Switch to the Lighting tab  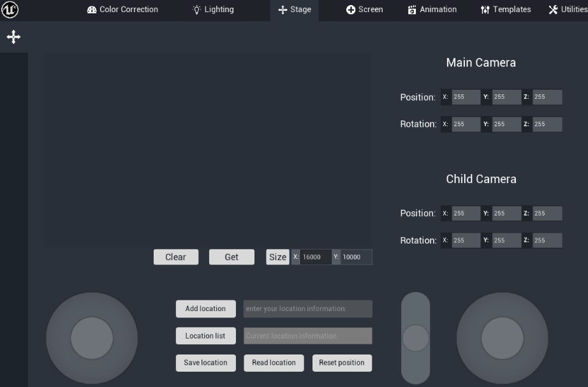pos(213,10)
